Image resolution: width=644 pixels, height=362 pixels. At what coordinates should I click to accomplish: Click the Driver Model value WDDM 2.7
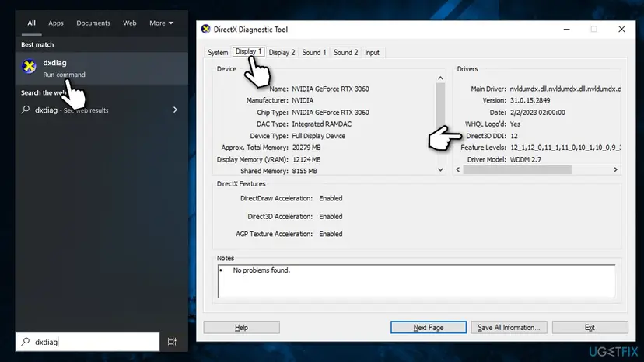(525, 159)
